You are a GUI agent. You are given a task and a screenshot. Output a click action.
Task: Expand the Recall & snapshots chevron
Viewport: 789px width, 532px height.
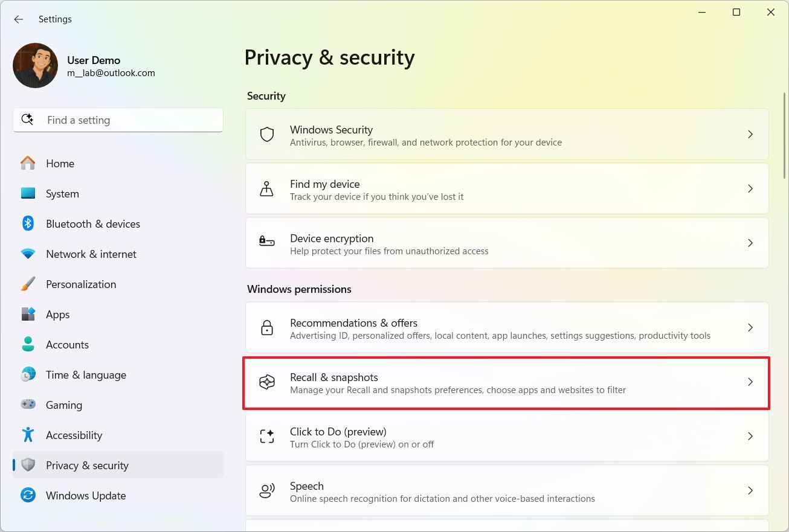pos(750,382)
